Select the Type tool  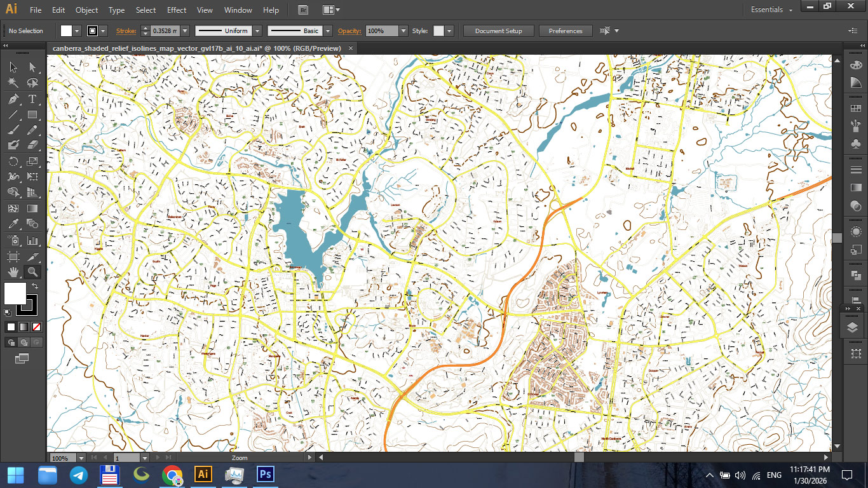32,99
